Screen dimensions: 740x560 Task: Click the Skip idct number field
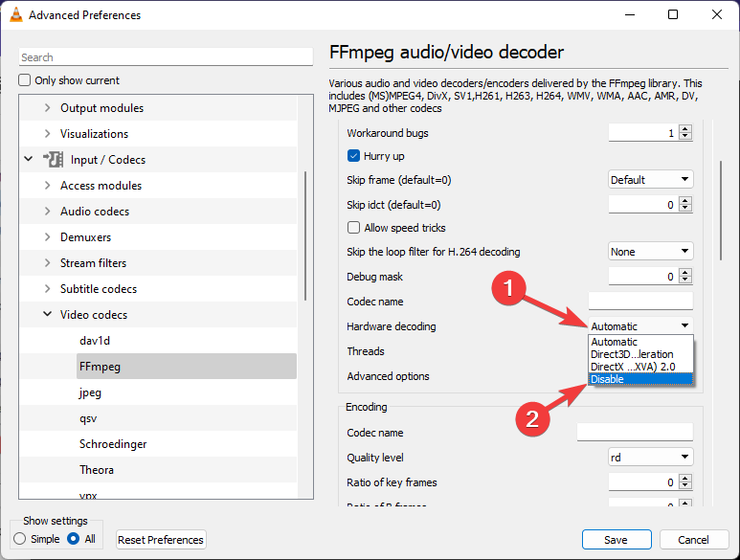(642, 204)
